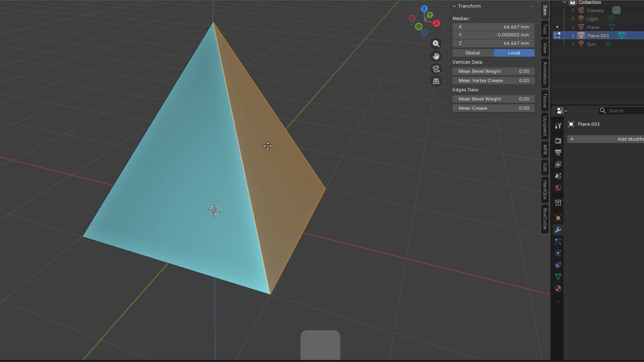Toggle the camera view icon
The width and height of the screenshot is (644, 362).
pyautogui.click(x=436, y=69)
